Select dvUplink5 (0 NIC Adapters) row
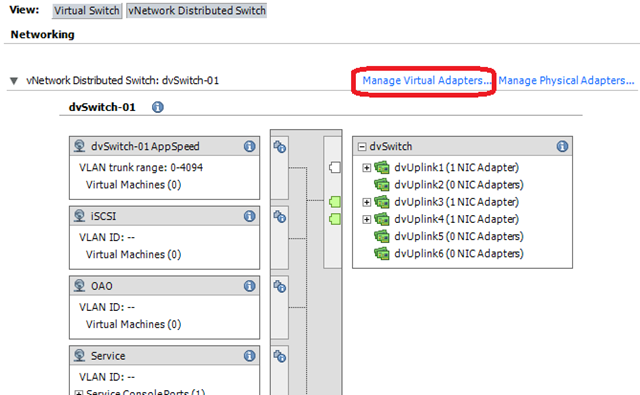The width and height of the screenshot is (640, 395). [459, 236]
